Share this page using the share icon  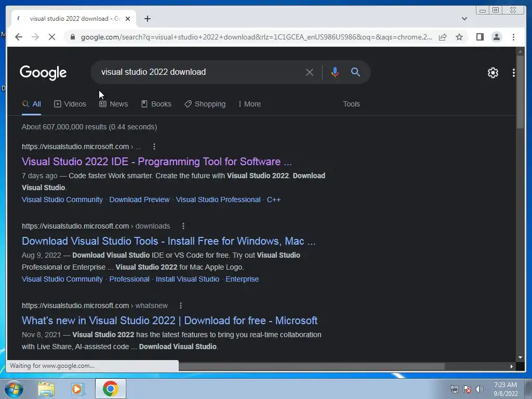(443, 37)
